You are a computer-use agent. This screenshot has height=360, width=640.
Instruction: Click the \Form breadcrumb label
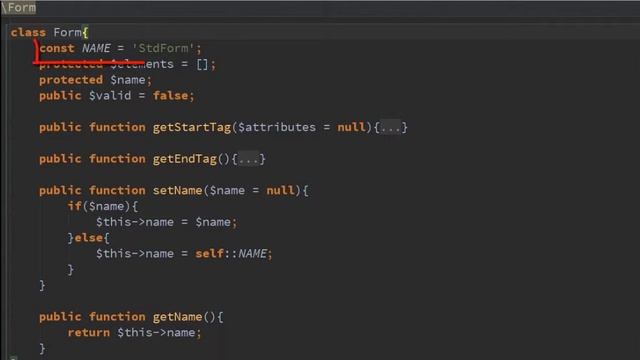click(x=19, y=8)
